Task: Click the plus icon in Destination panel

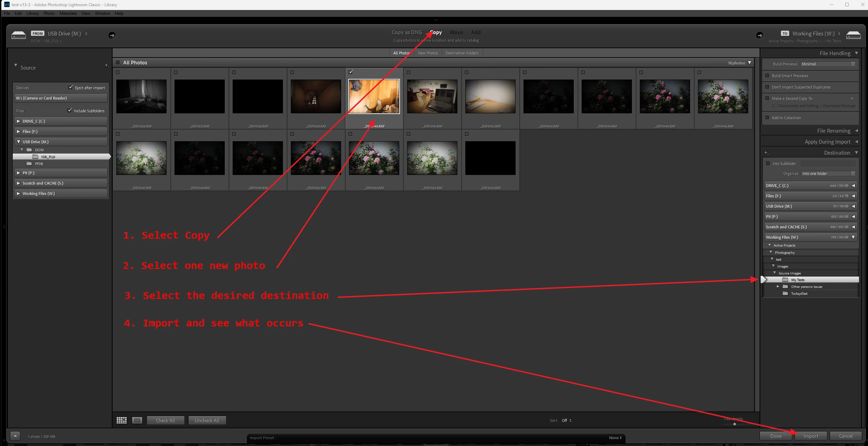Action: tap(766, 153)
